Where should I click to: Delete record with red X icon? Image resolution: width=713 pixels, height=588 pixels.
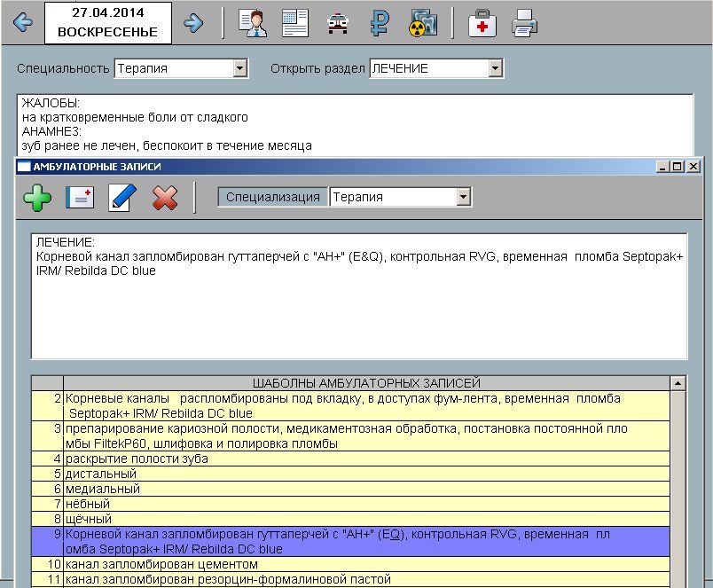[165, 197]
